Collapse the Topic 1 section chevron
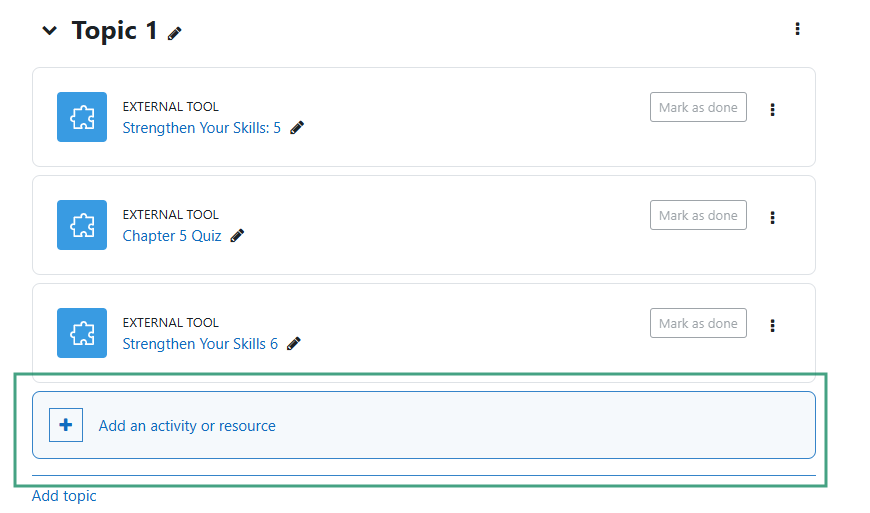 49,31
